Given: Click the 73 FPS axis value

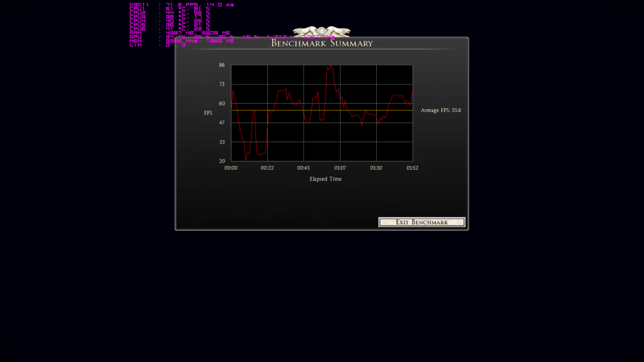Looking at the screenshot, I should [221, 84].
